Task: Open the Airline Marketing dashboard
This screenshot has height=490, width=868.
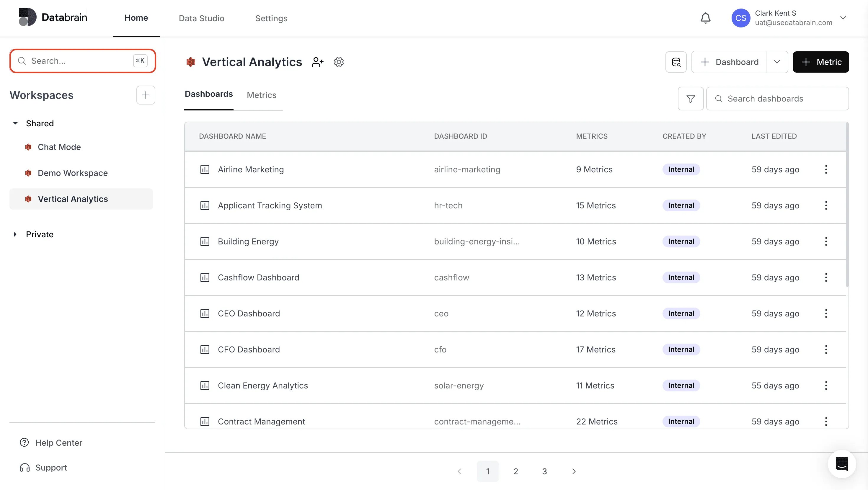Action: click(251, 169)
